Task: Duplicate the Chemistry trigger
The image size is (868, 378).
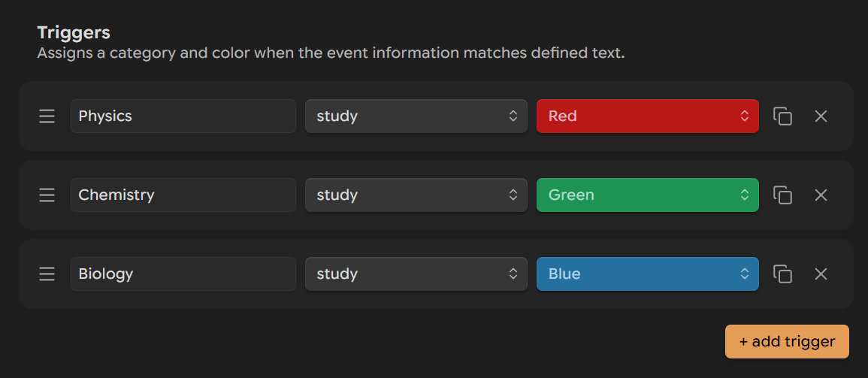Action: click(x=782, y=195)
